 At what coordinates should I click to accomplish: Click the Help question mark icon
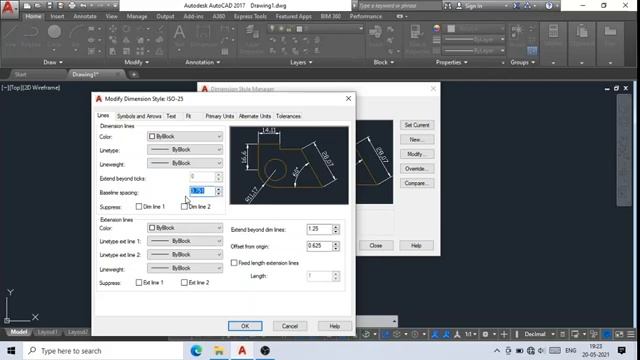(x=549, y=6)
